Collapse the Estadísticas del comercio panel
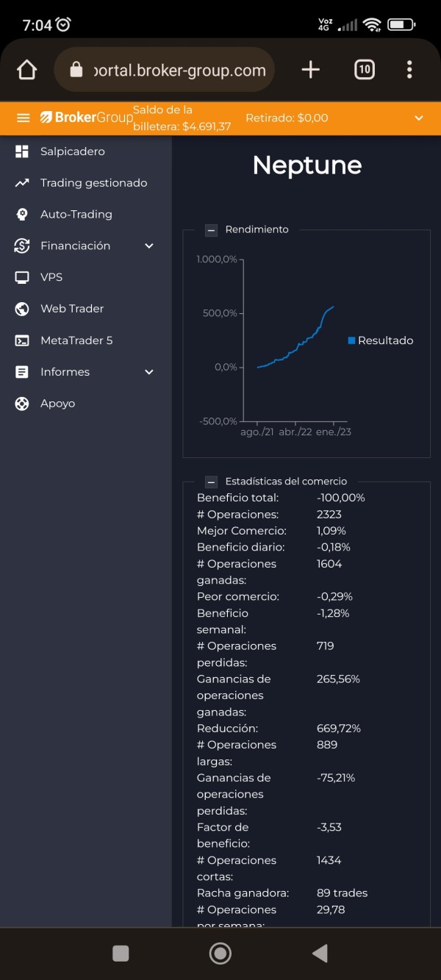This screenshot has height=980, width=441. coord(212,482)
